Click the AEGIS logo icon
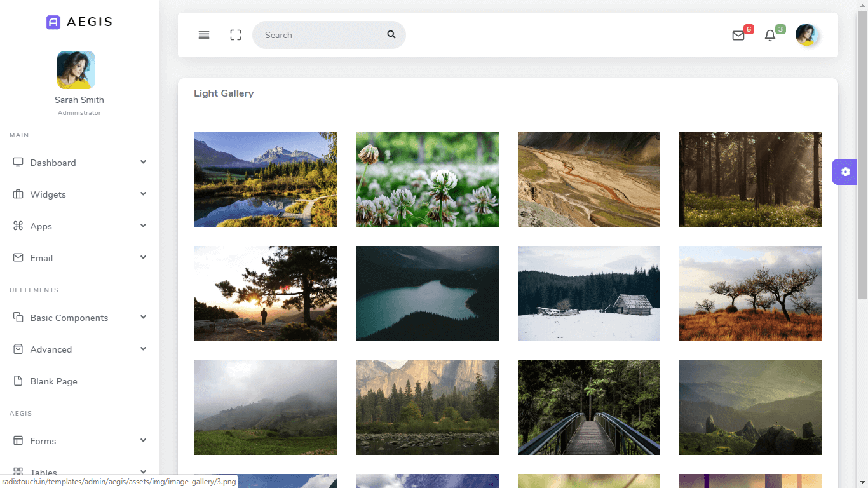Screen dimensions: 868x488 pyautogui.click(x=53, y=22)
